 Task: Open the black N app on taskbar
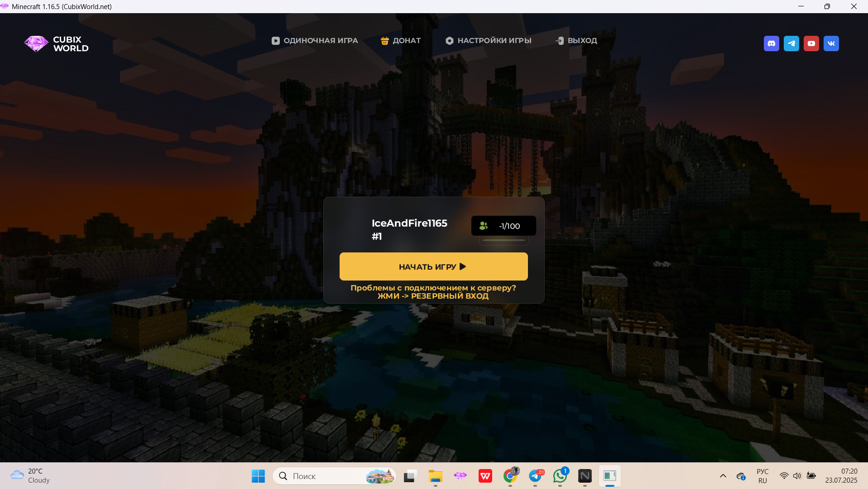click(x=585, y=476)
